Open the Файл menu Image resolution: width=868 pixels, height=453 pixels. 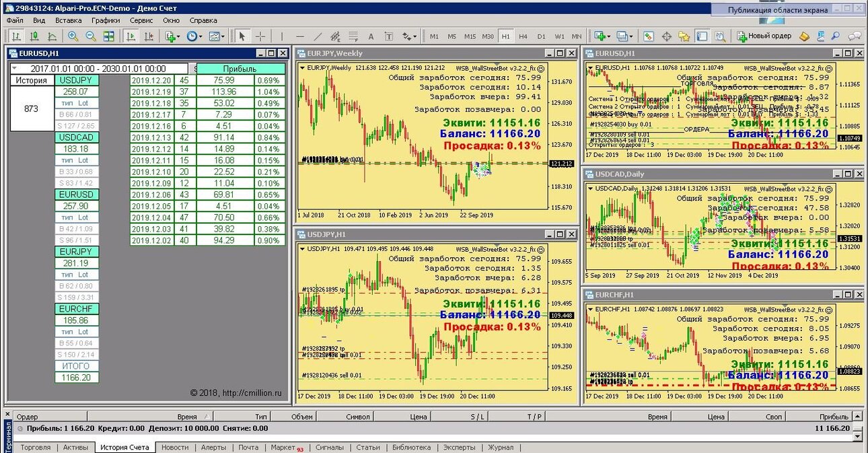[15, 20]
